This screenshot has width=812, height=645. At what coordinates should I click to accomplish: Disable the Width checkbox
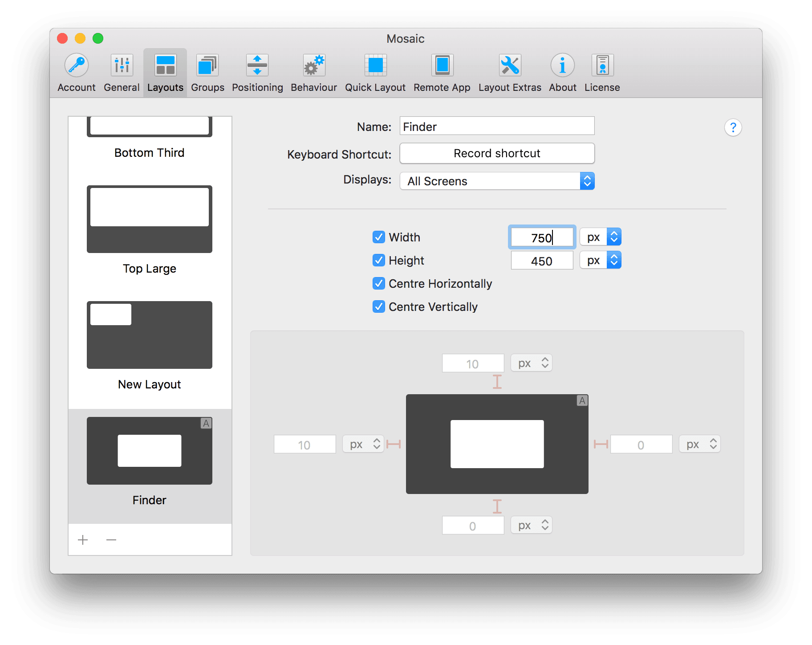coord(378,237)
